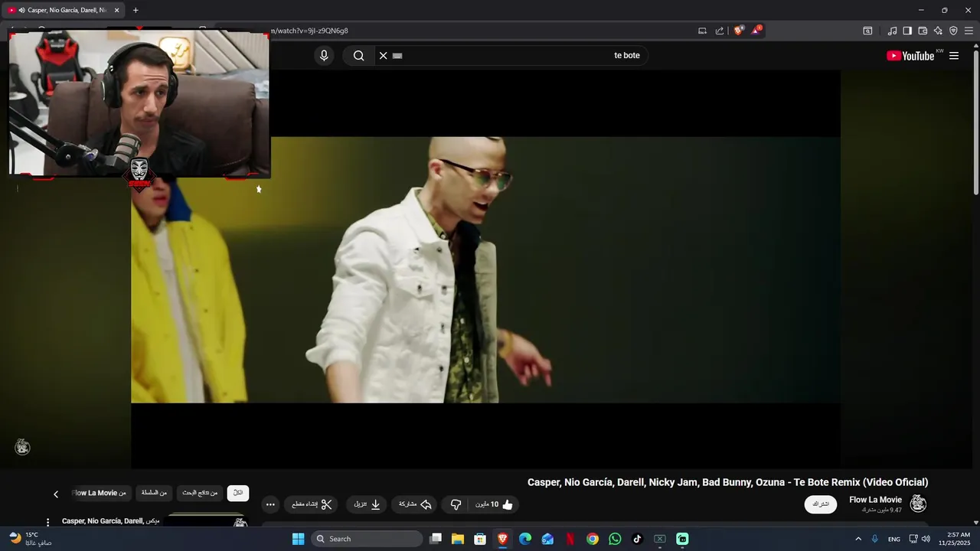Image resolution: width=980 pixels, height=551 pixels.
Task: Select the 'الكل' (All) filter chip
Action: pyautogui.click(x=238, y=493)
